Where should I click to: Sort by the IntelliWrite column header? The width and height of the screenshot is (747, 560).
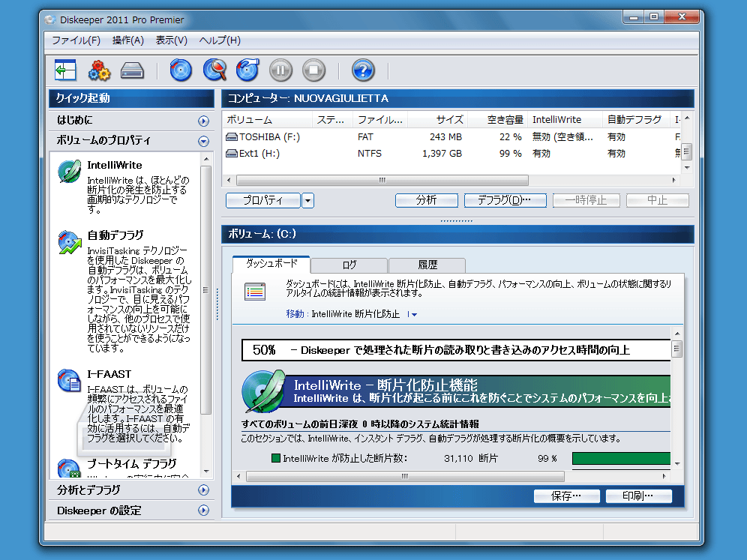[x=565, y=119]
